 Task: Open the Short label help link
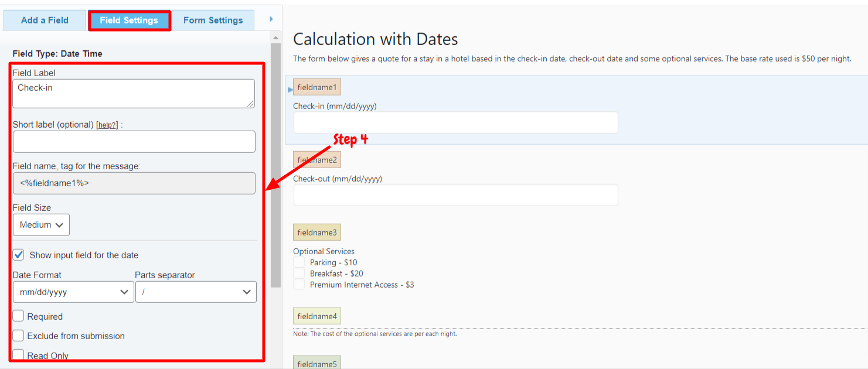point(107,125)
